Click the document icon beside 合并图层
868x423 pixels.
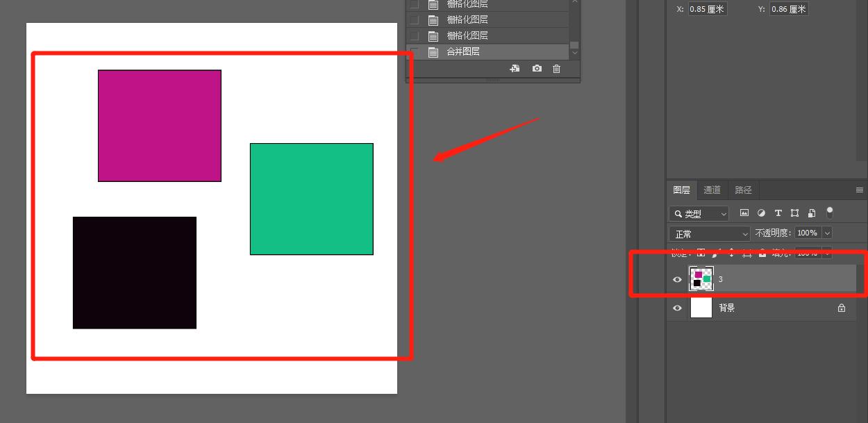[x=433, y=52]
